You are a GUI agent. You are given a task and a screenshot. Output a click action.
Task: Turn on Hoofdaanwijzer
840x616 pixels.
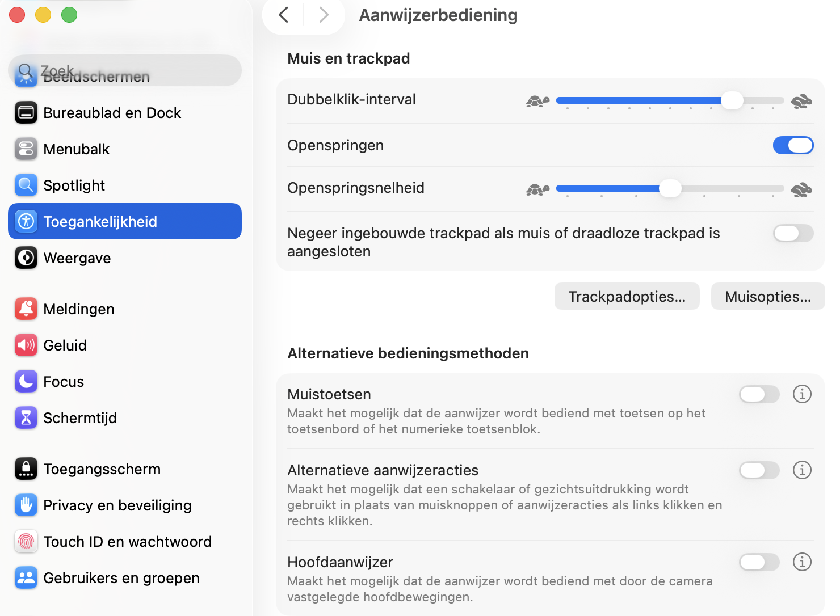[759, 562]
